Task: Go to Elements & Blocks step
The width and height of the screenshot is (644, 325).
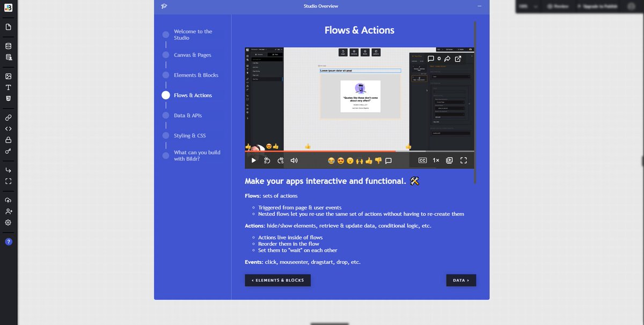Action: 196,75
